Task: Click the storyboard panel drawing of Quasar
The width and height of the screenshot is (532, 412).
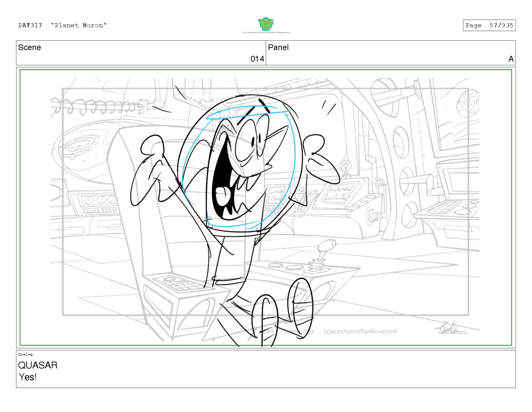Action: tap(266, 208)
